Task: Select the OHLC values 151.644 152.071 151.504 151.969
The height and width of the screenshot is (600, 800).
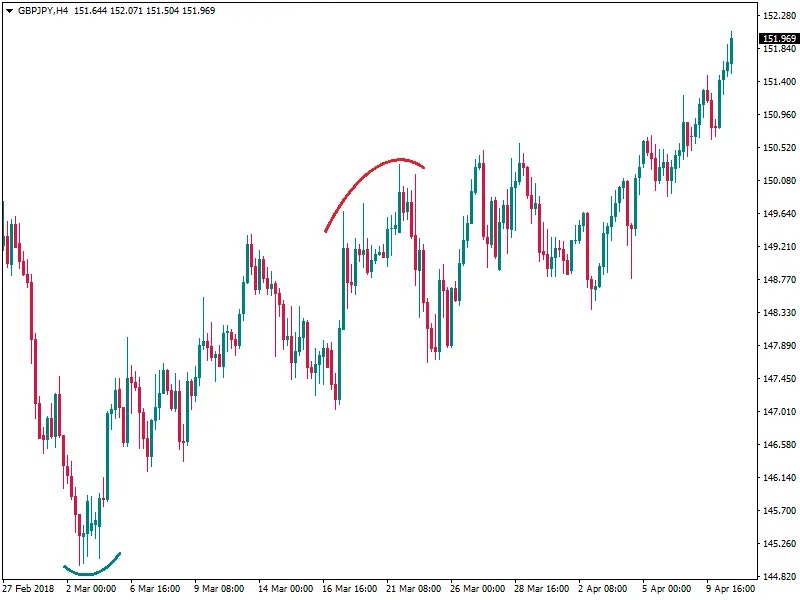Action: (x=145, y=11)
